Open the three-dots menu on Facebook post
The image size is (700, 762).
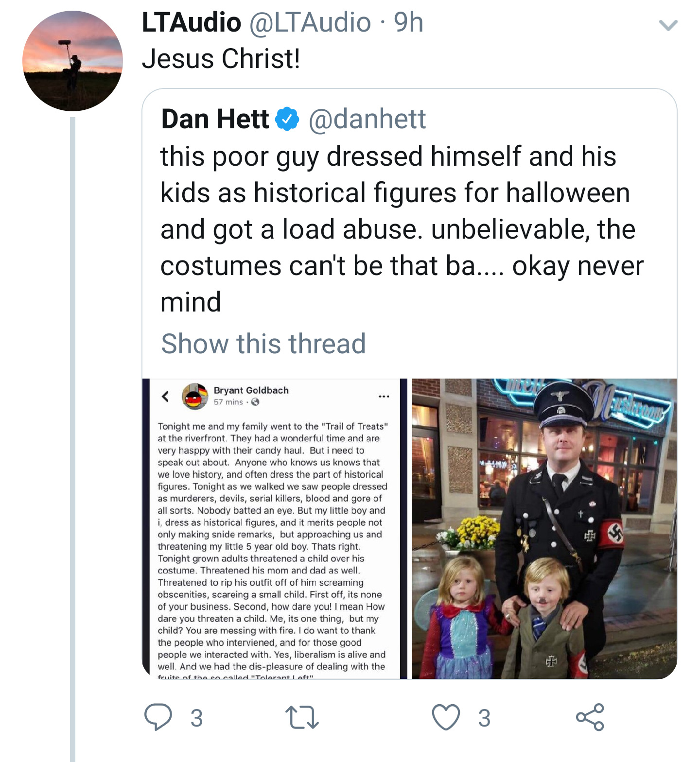tap(384, 397)
